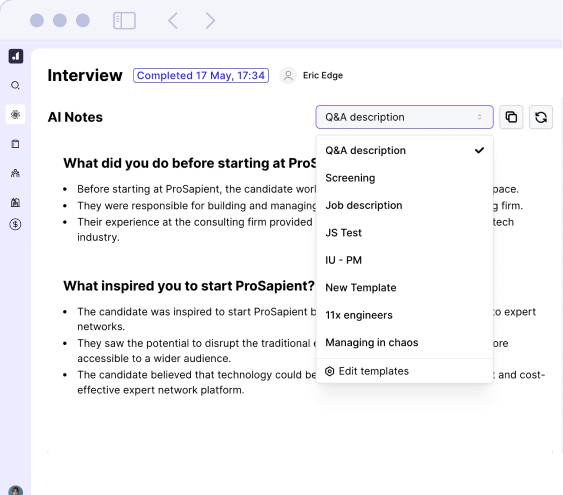The width and height of the screenshot is (563, 495).
Task: Click the red close window dot
Action: pos(37,20)
